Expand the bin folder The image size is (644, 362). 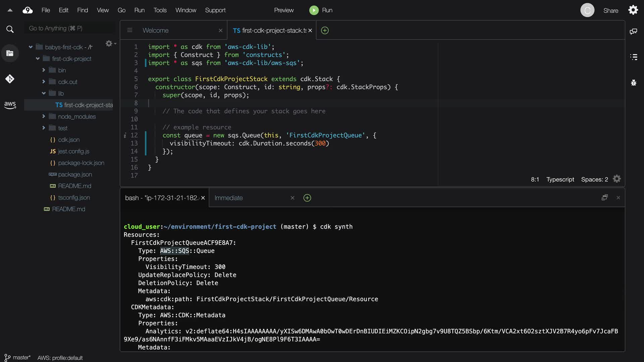(x=44, y=70)
